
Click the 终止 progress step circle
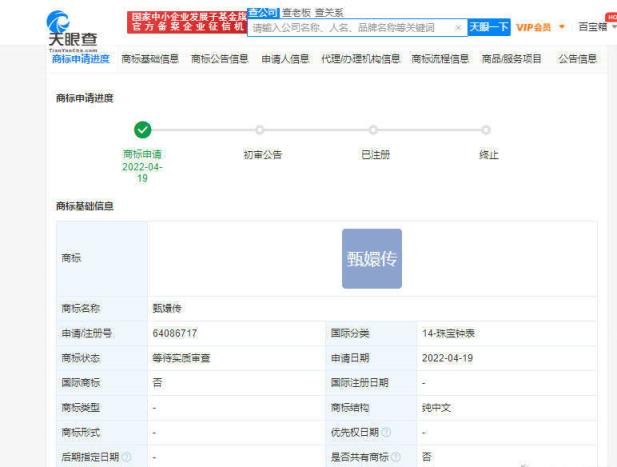(486, 129)
